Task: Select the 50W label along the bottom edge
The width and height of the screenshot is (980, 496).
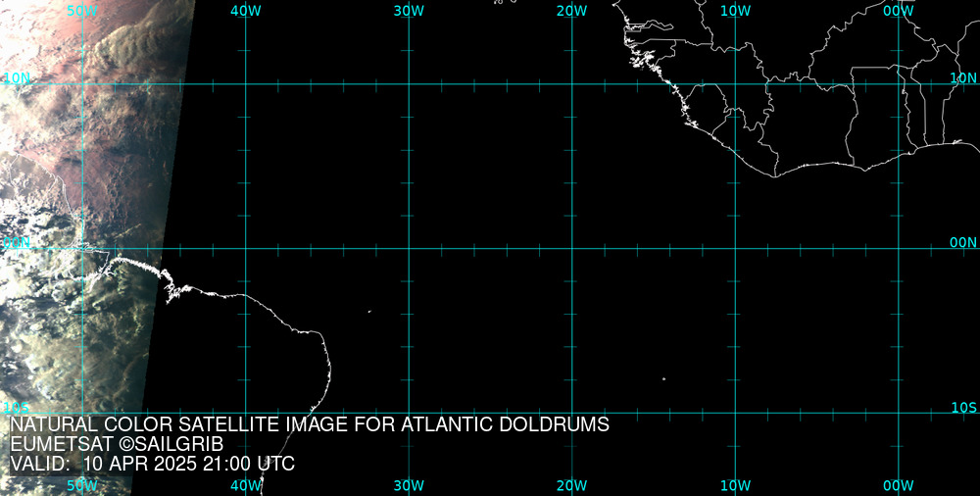Action: point(82,486)
